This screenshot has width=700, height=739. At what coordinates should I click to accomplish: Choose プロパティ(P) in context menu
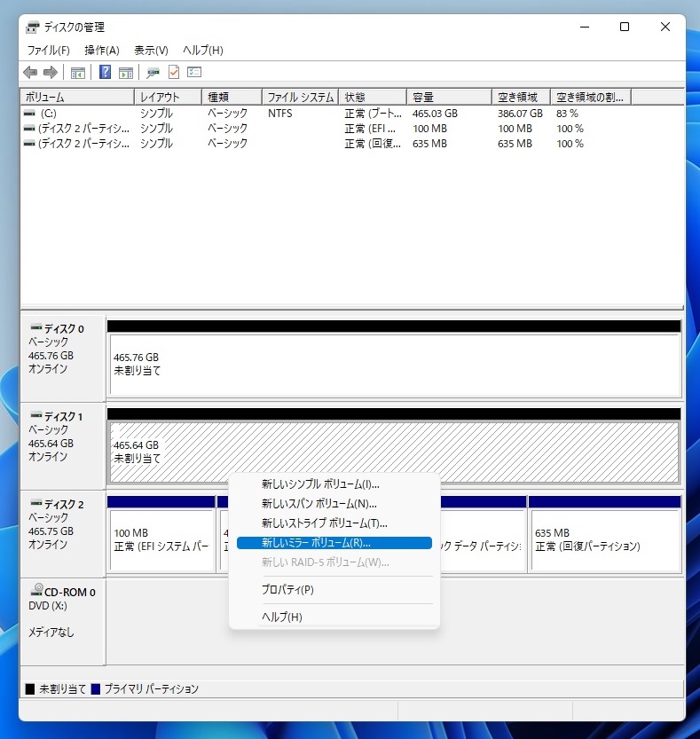[334, 590]
